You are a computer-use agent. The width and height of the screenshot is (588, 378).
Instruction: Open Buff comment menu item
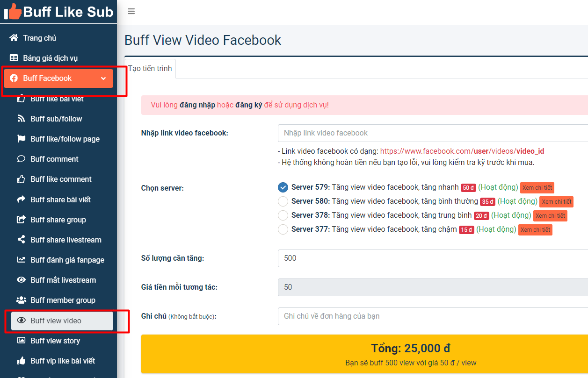coord(62,159)
